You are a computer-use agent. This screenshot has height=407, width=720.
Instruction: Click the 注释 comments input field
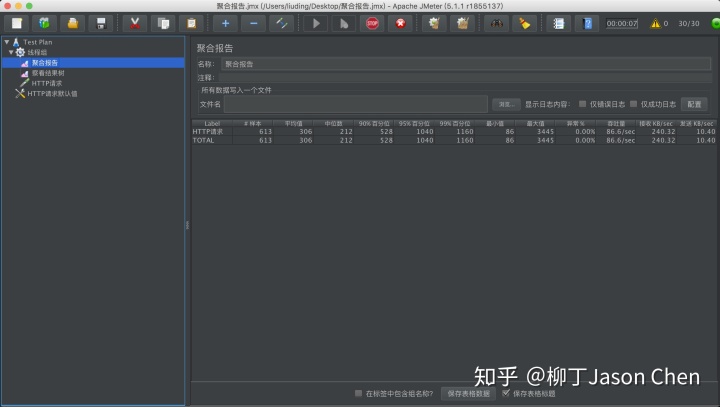tap(465, 78)
